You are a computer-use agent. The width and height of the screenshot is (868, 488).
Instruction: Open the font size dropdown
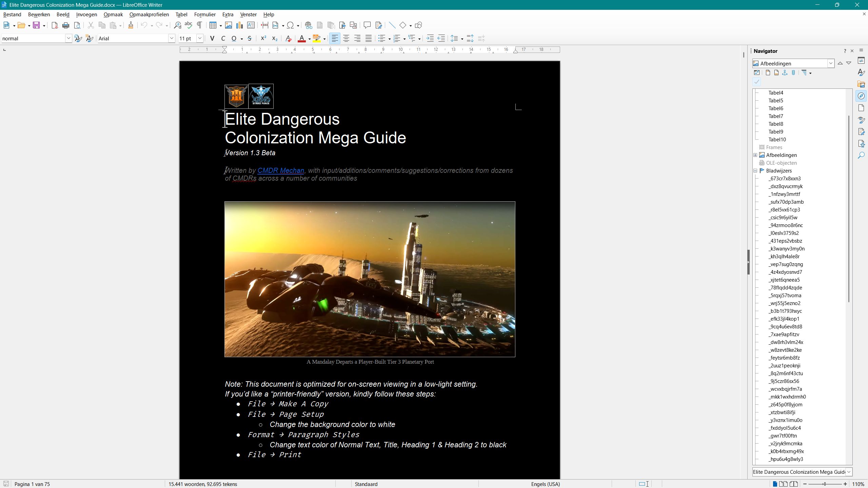point(200,38)
